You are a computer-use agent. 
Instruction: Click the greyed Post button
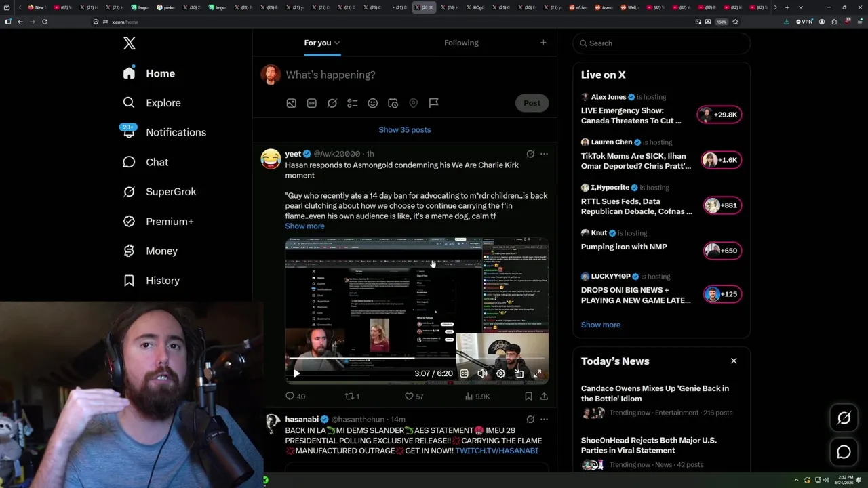(532, 103)
